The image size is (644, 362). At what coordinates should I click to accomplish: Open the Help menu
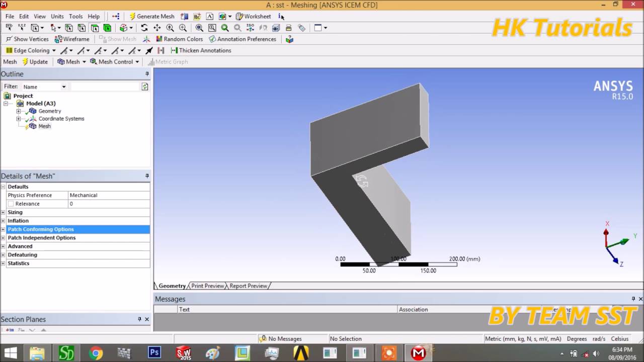[x=94, y=16]
